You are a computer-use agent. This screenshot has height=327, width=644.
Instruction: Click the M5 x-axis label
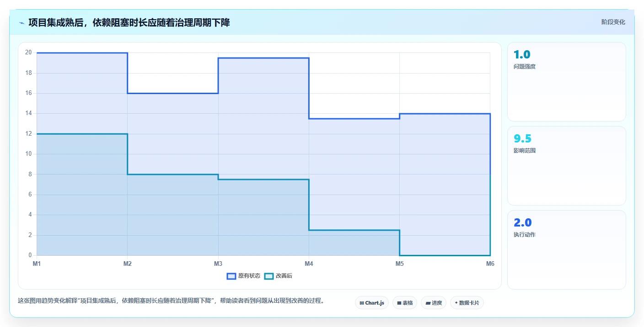point(400,264)
